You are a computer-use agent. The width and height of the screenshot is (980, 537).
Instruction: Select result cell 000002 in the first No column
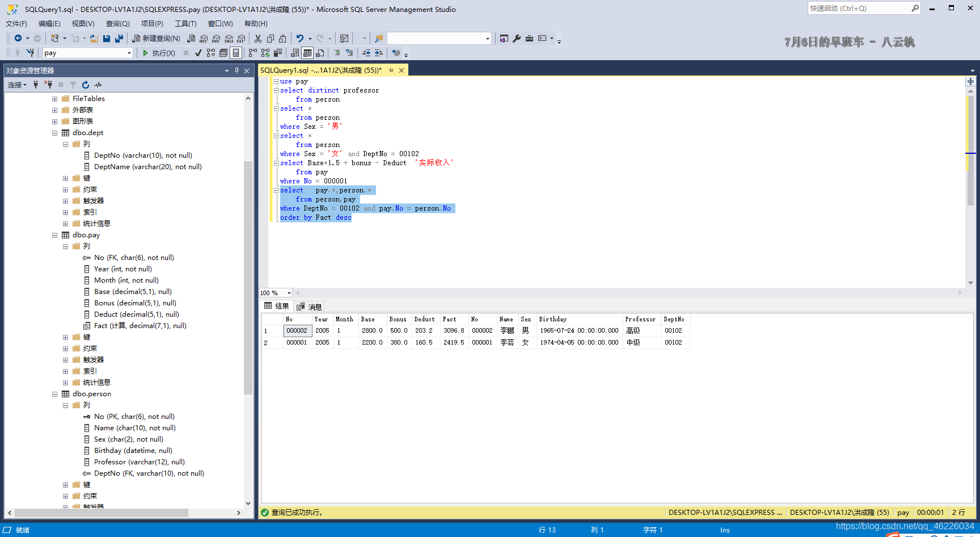297,330
